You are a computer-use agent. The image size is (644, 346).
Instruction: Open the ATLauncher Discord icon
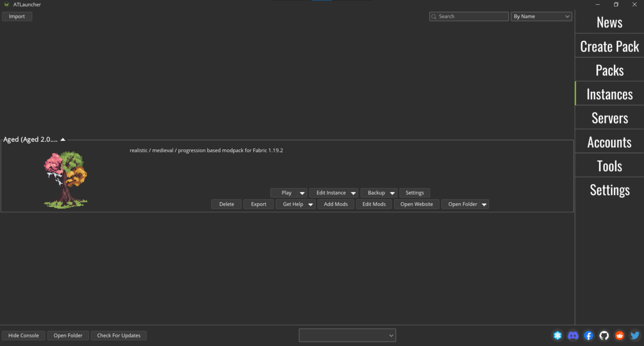point(573,335)
